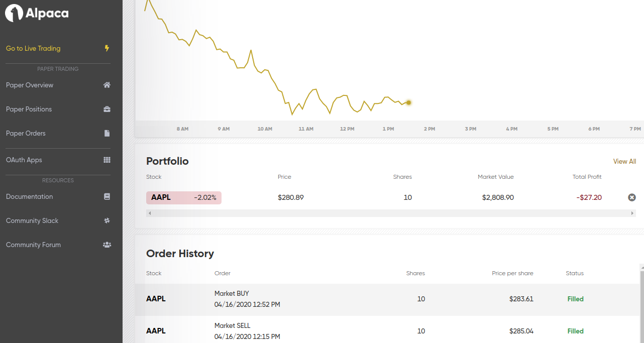The height and width of the screenshot is (343, 644).
Task: Click the Portfolio horizontal scrollbar track
Action: [x=391, y=213]
